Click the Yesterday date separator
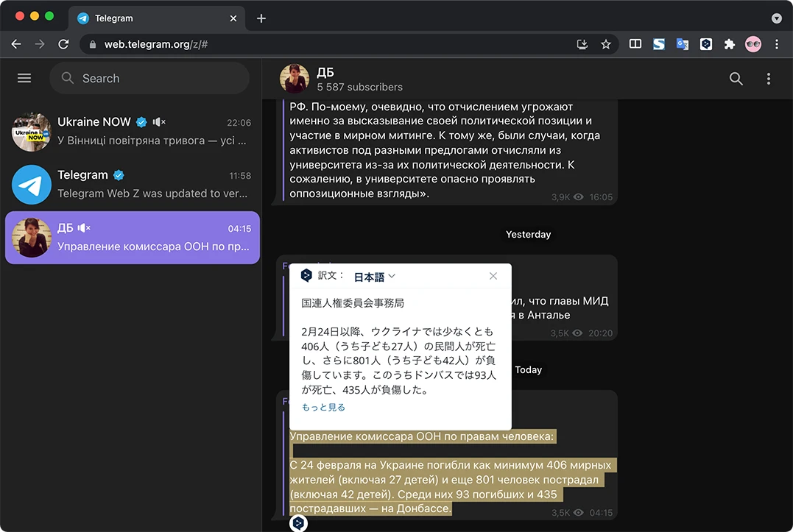 click(x=528, y=235)
